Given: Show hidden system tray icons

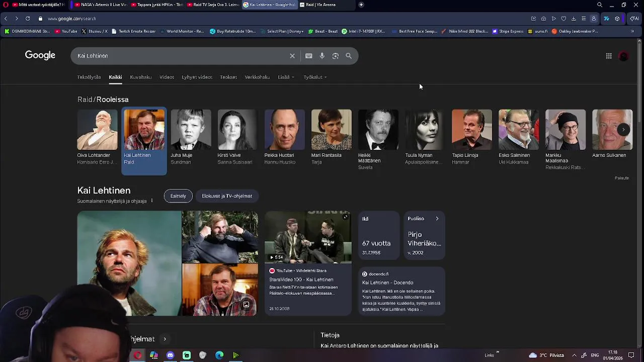Looking at the screenshot, I should (x=574, y=355).
